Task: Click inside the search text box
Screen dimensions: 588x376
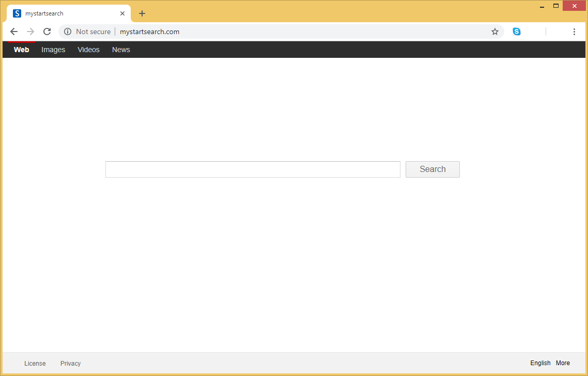Action: click(x=253, y=169)
